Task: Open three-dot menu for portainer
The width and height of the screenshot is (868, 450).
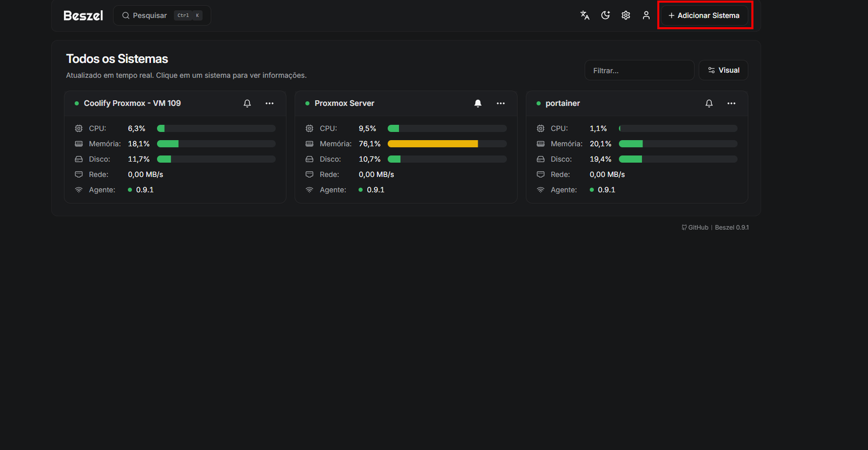Action: coord(731,104)
